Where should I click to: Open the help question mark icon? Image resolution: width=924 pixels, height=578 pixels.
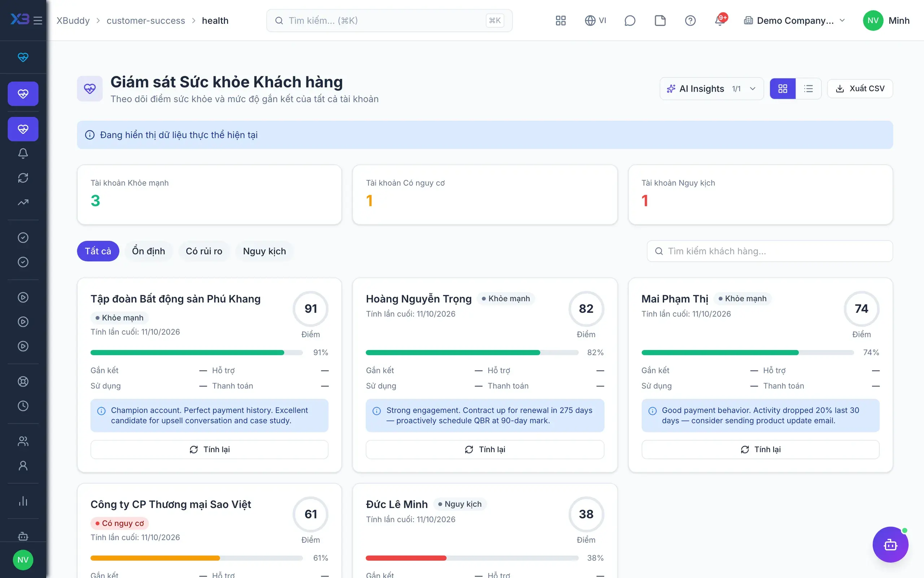point(690,20)
